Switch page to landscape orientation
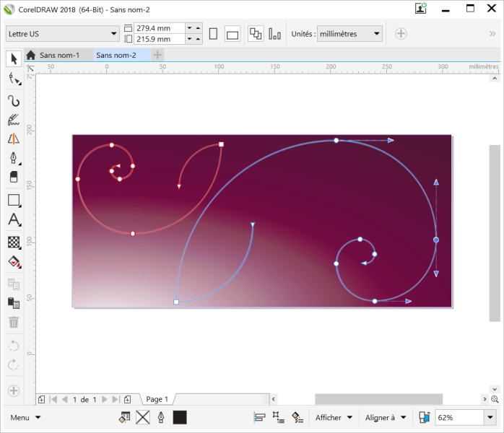This screenshot has width=504, height=433. tap(232, 34)
